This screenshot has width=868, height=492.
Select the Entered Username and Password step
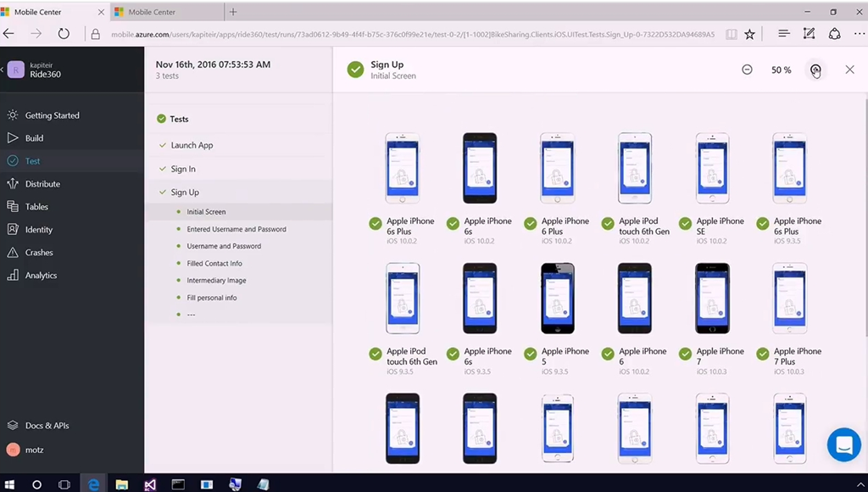pos(236,229)
